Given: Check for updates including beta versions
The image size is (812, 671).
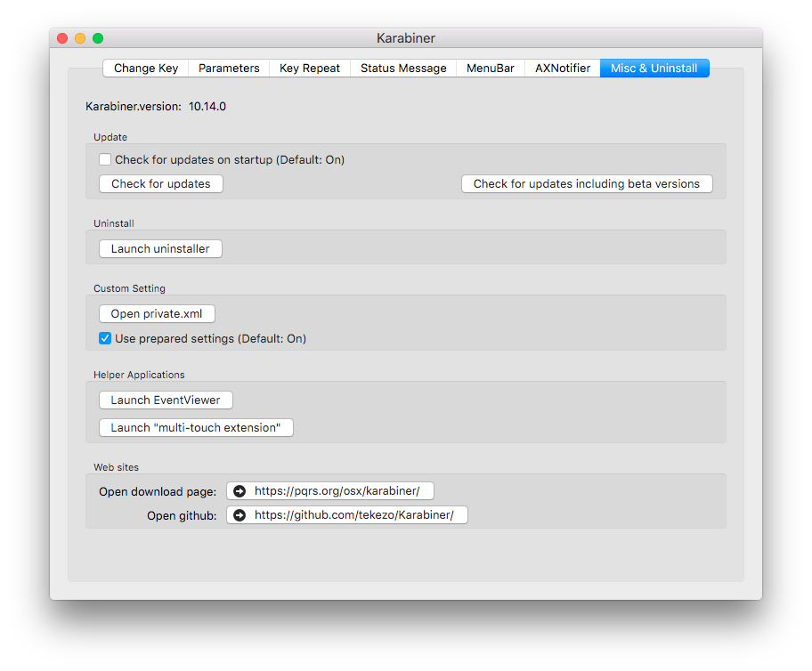Looking at the screenshot, I should click(587, 184).
